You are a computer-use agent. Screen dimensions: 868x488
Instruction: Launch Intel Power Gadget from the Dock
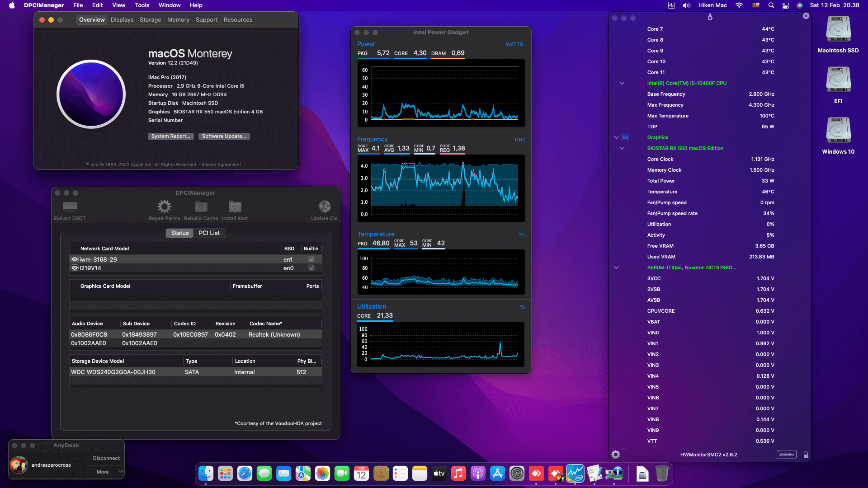tap(576, 474)
